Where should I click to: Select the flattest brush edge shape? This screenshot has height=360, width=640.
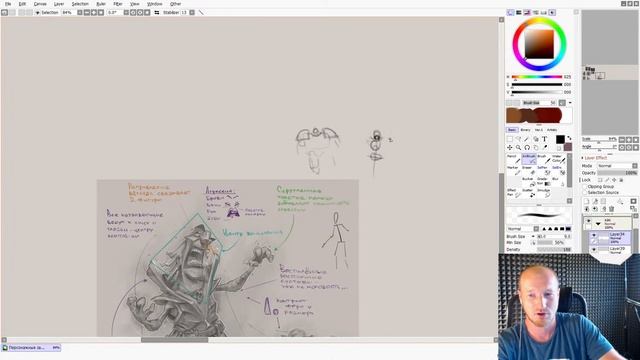click(568, 229)
